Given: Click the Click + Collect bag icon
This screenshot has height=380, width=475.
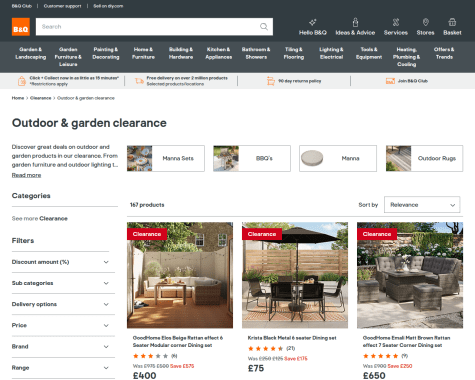Looking at the screenshot, I should (22, 81).
